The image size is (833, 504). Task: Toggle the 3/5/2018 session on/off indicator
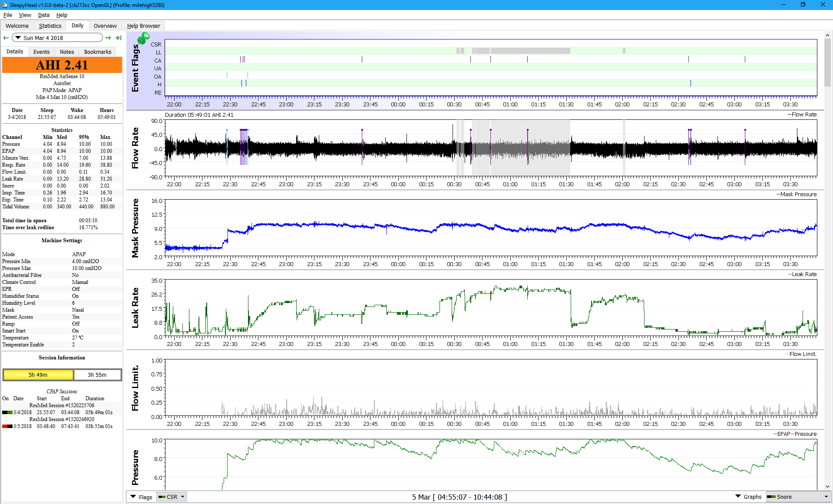(7, 426)
